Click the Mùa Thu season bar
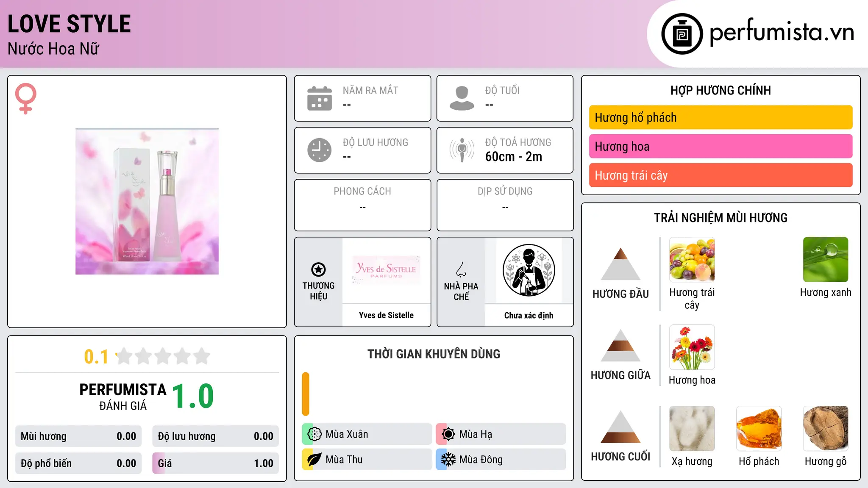This screenshot has width=868, height=488. [x=367, y=460]
